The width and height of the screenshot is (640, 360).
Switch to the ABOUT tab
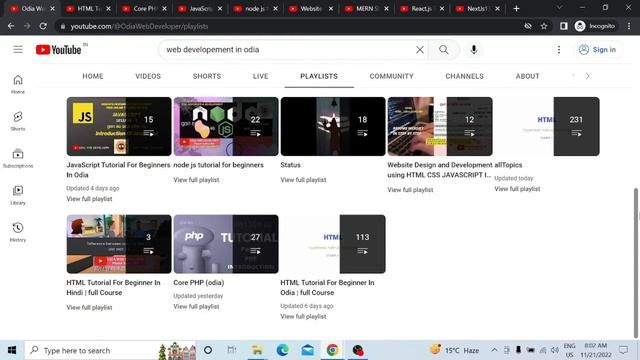click(x=527, y=76)
